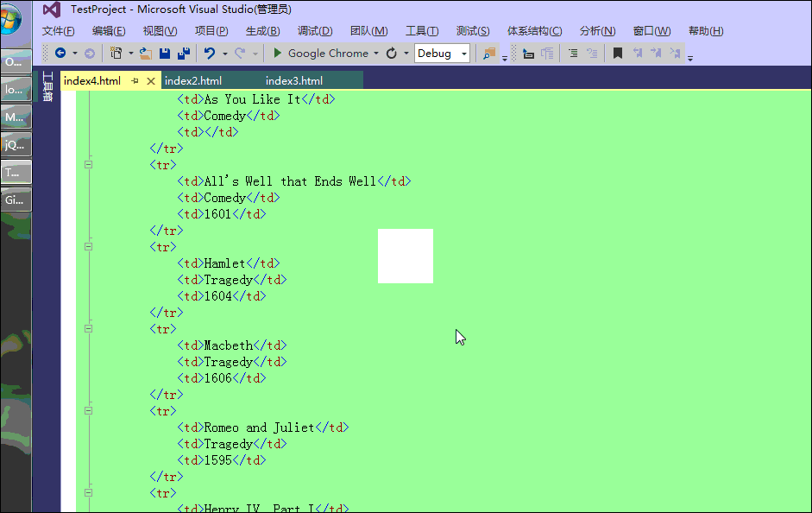Open the 帮助(H) menu
This screenshot has height=513, width=812.
coord(705,31)
